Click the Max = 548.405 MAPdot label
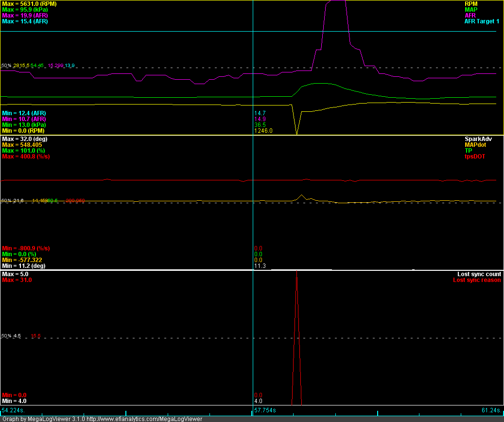Viewport: 504px width, 422px height. point(22,145)
